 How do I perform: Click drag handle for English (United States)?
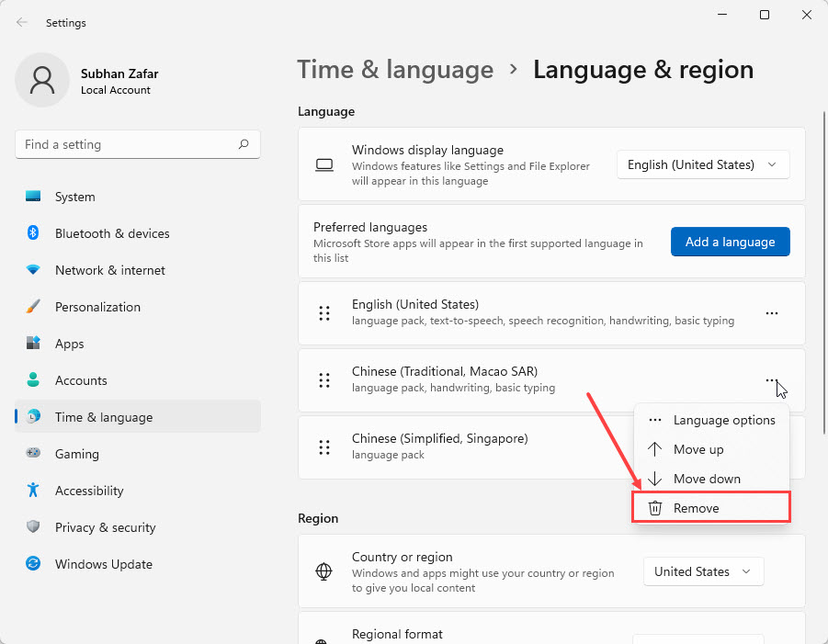tap(324, 313)
